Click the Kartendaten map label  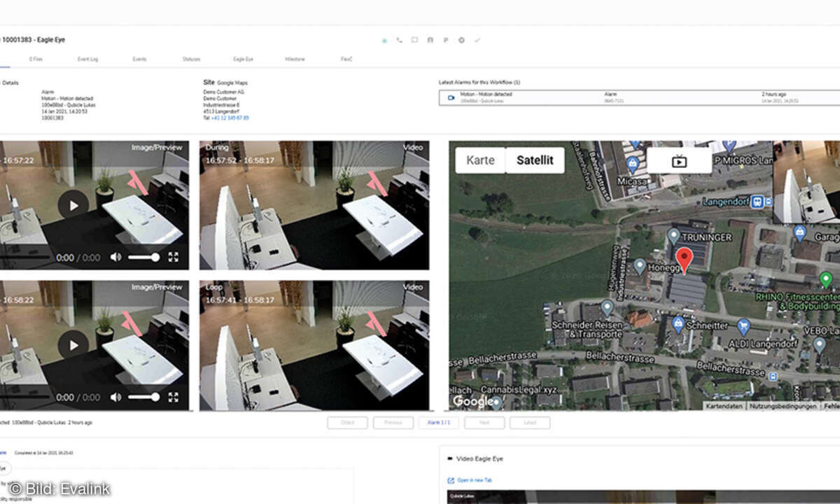pyautogui.click(x=724, y=406)
